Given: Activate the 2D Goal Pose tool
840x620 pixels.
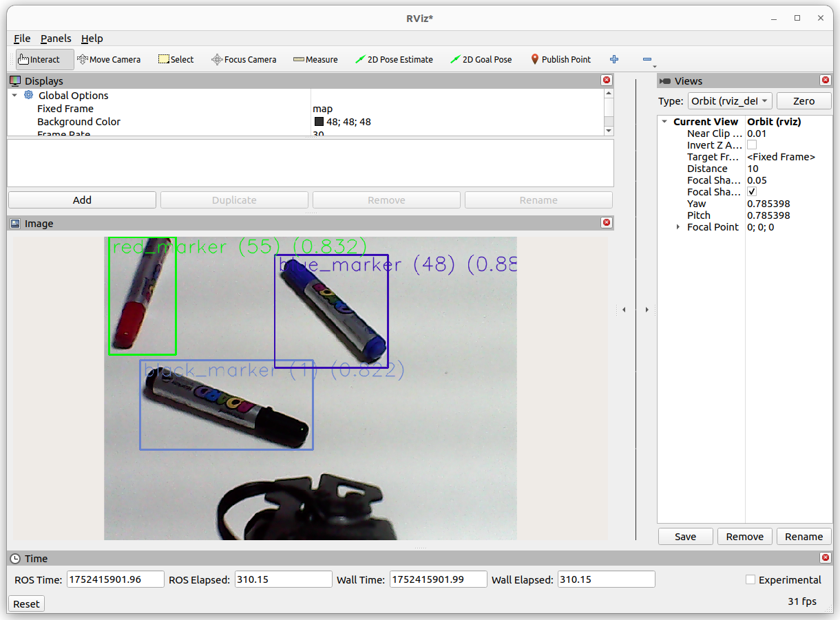Looking at the screenshot, I should [481, 60].
